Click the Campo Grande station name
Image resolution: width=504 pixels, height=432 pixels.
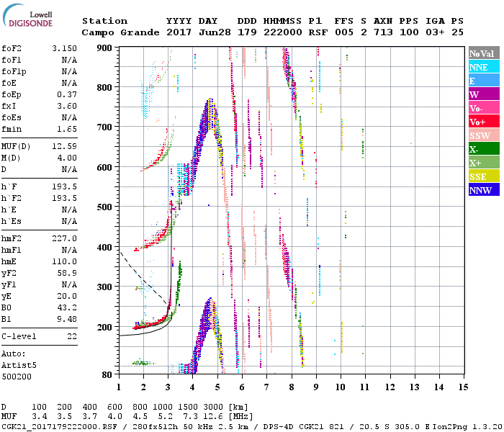pyautogui.click(x=120, y=32)
